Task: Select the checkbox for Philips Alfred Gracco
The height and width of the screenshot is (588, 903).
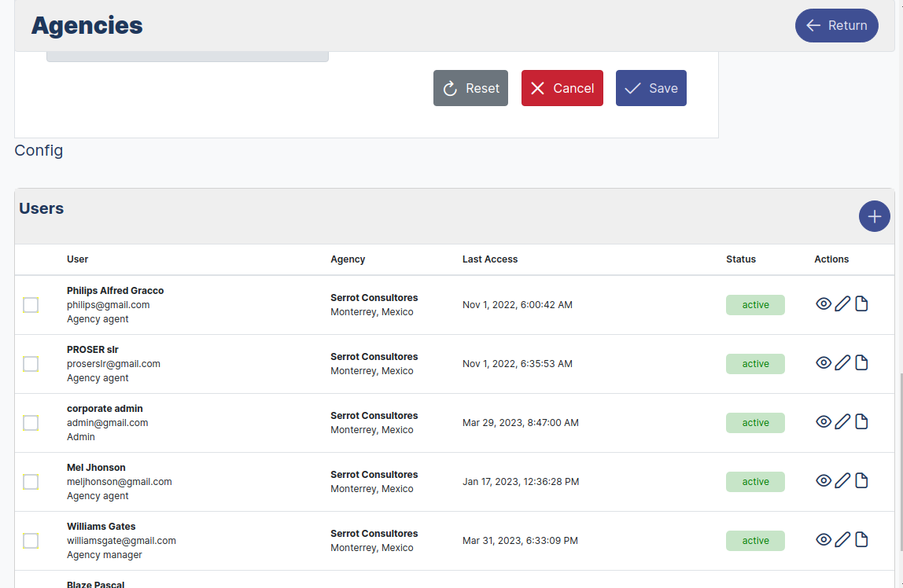Action: coord(31,304)
